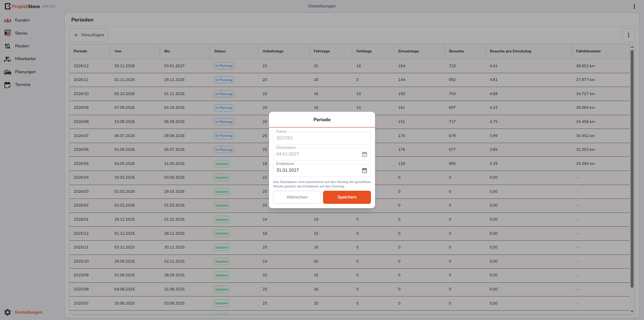Click the table scrollbar down arrow
644x320 pixels.
[632, 312]
